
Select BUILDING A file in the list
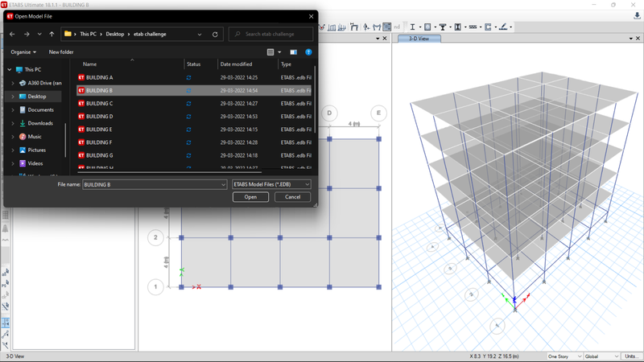coord(194,77)
